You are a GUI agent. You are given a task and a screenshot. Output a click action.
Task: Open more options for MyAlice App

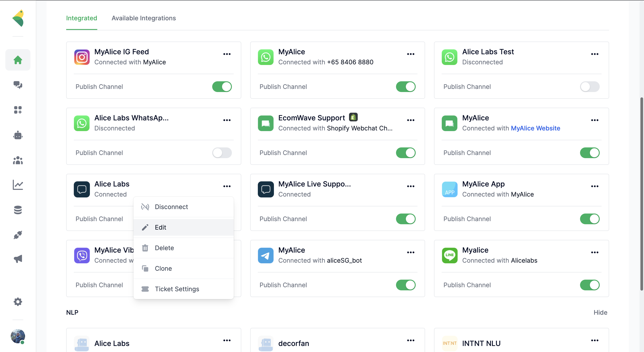pos(595,186)
